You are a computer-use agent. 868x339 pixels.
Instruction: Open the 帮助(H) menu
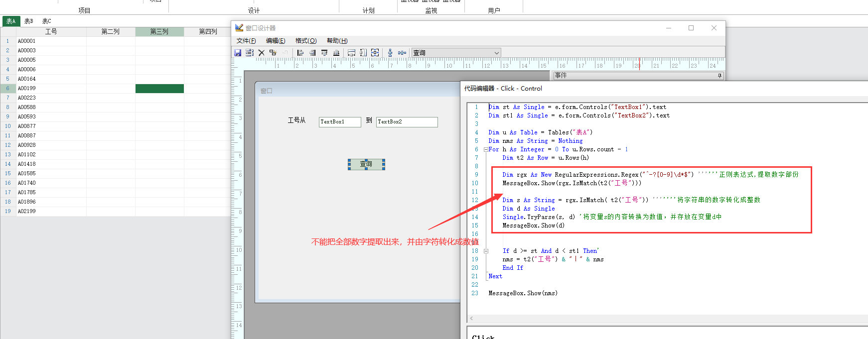click(337, 41)
